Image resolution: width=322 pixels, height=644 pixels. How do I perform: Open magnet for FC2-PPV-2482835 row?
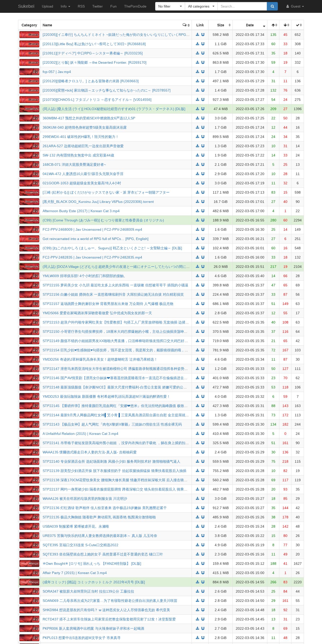[203, 257]
